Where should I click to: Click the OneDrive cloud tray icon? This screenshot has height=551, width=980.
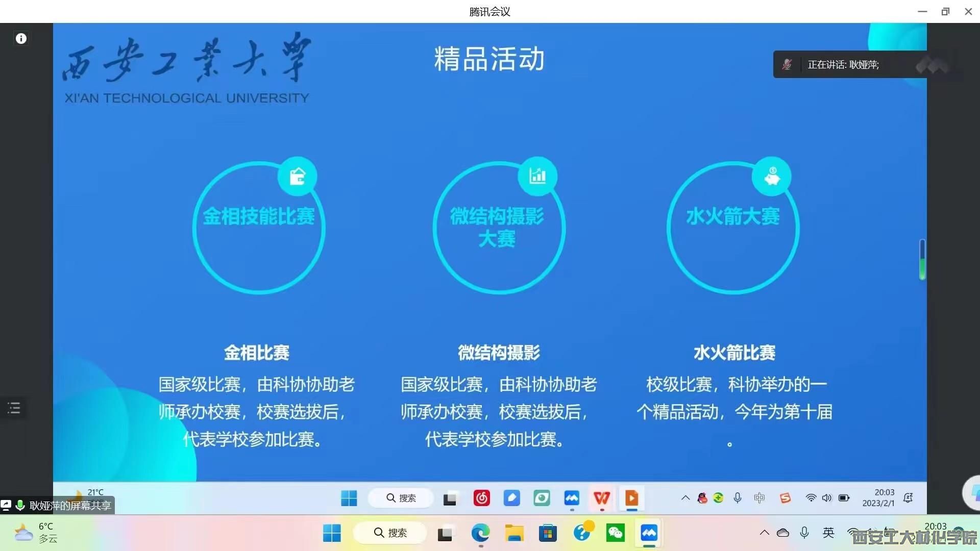(x=783, y=533)
